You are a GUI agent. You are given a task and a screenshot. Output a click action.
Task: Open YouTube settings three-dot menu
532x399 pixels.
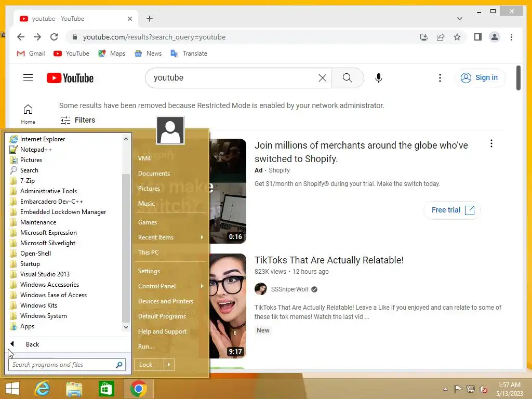440,78
